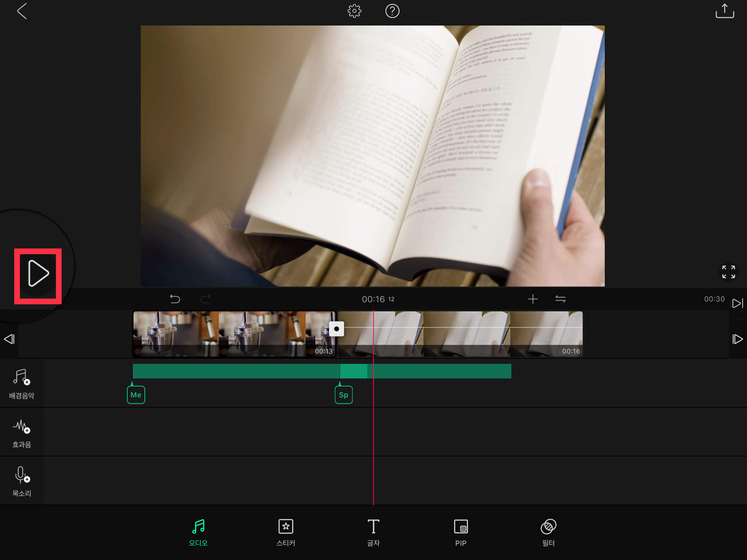Tap the swap arrows reorder icon
Viewport: 747px width, 560px height.
coord(560,299)
